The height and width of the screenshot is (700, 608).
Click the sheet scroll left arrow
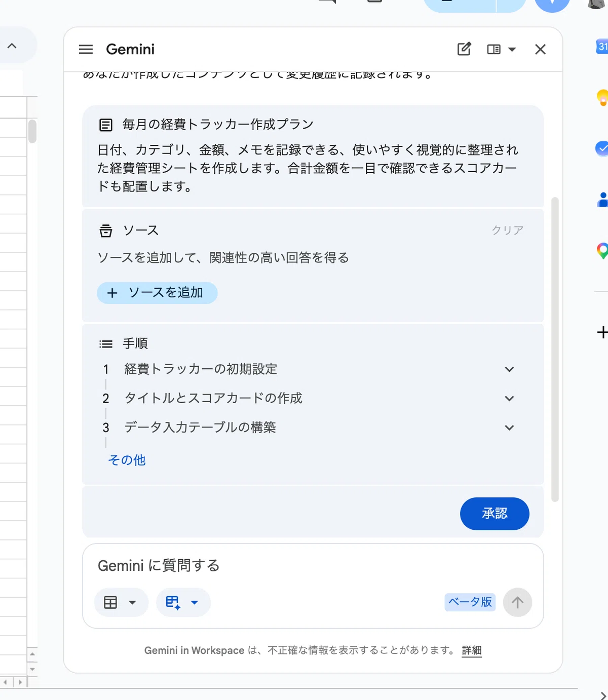[6, 682]
